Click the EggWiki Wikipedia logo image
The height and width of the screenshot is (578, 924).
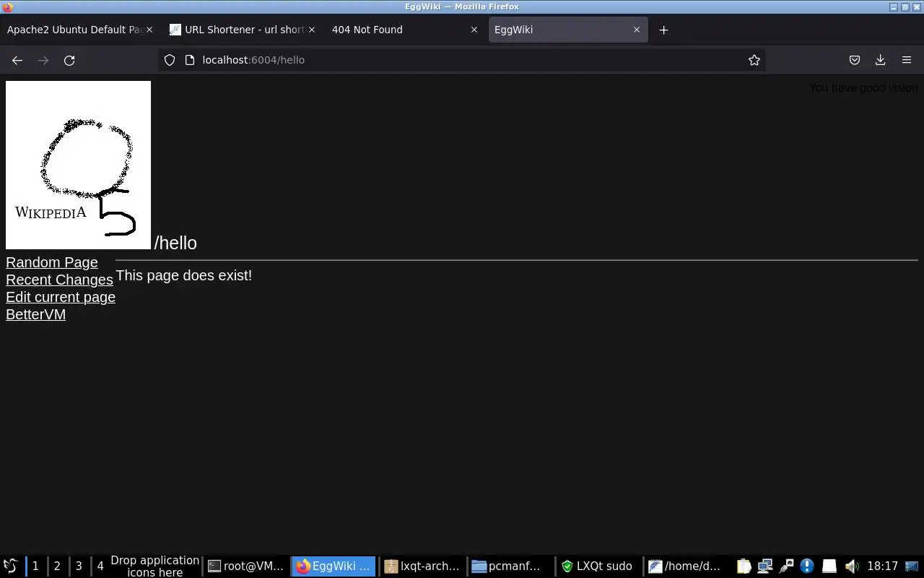[x=78, y=165]
